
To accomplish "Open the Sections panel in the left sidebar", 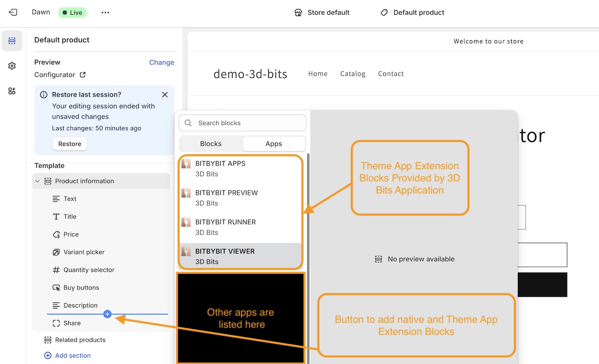I will (12, 41).
